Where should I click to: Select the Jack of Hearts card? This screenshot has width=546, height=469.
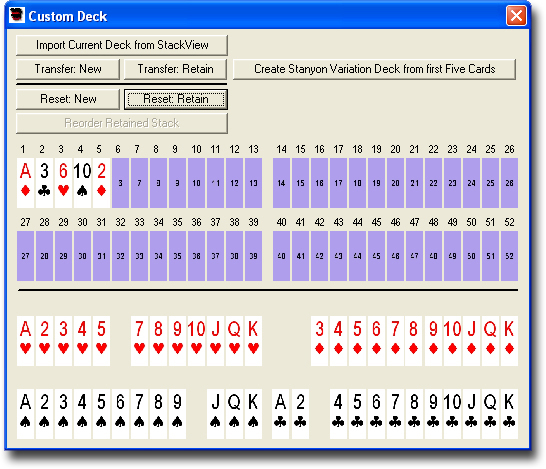(215, 341)
